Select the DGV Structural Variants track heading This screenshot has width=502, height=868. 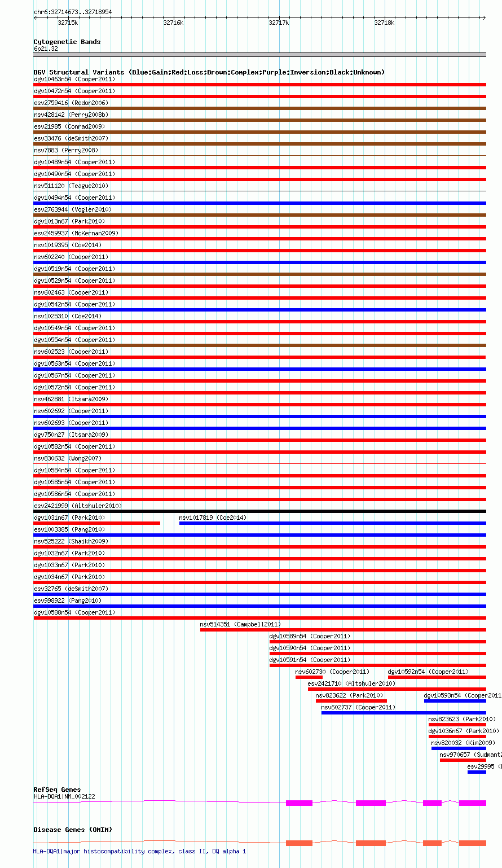[209, 72]
